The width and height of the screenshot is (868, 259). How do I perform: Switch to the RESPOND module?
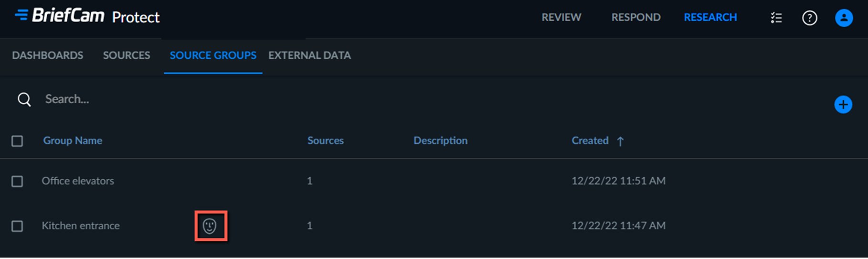(636, 17)
